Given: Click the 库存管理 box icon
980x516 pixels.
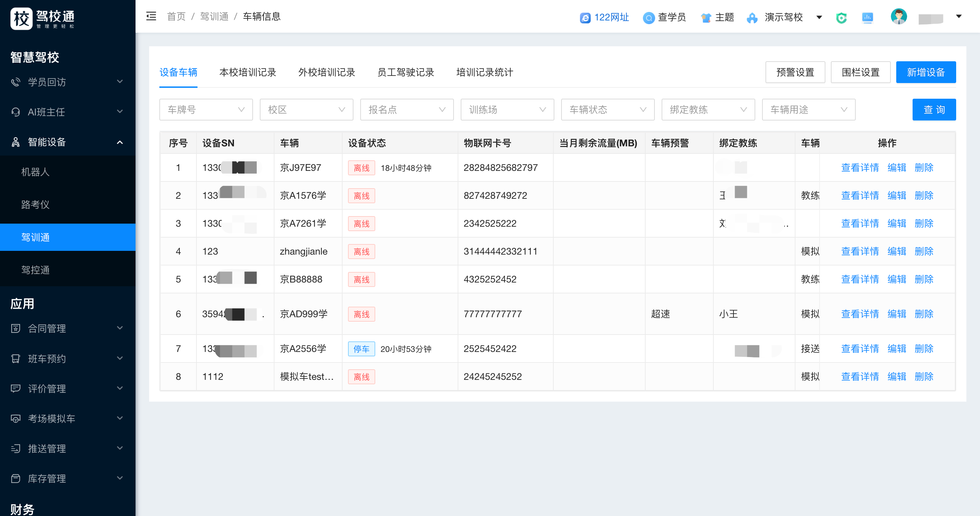Looking at the screenshot, I should tap(16, 478).
